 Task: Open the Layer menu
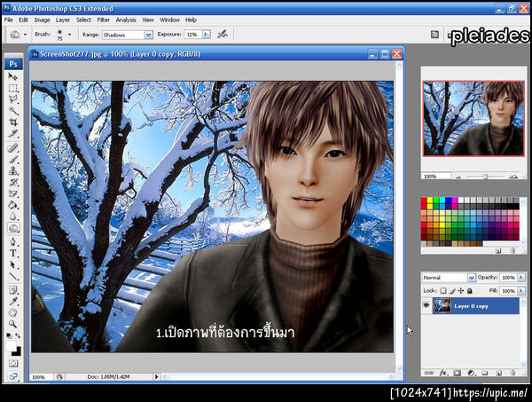pyautogui.click(x=63, y=20)
